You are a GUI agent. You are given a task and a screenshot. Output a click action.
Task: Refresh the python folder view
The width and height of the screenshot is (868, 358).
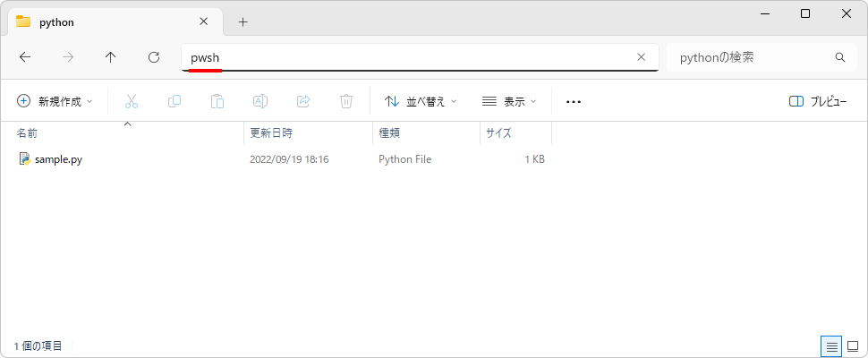(x=154, y=57)
